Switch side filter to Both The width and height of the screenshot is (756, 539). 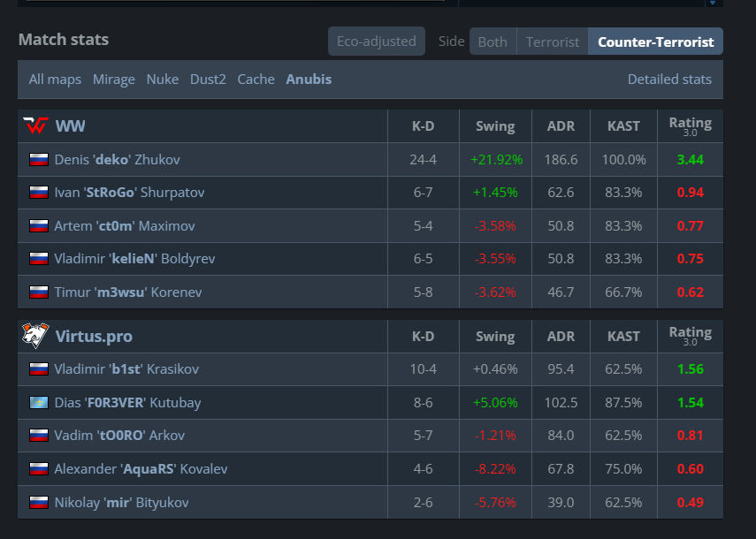click(x=493, y=42)
